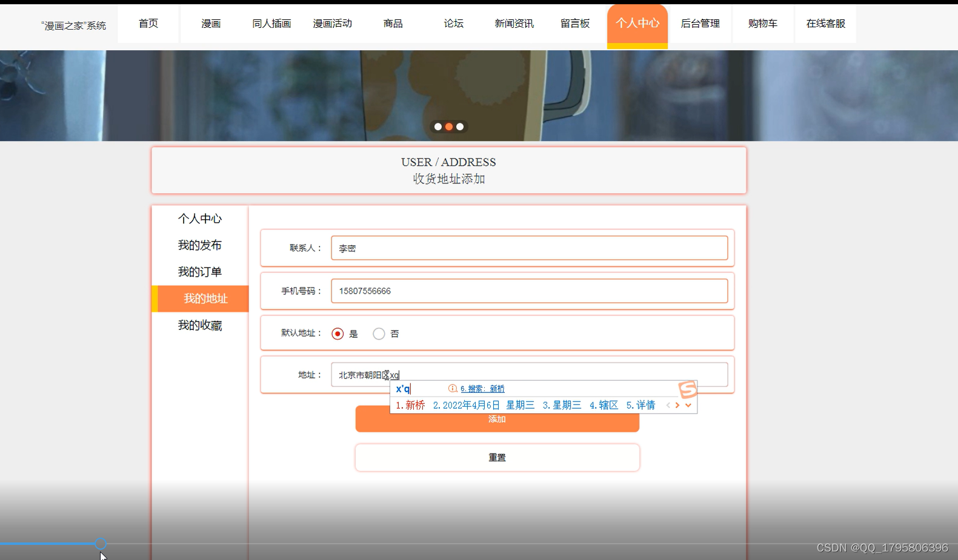Open 个人中心 in the sidebar
Image resolution: width=958 pixels, height=560 pixels.
pyautogui.click(x=200, y=219)
